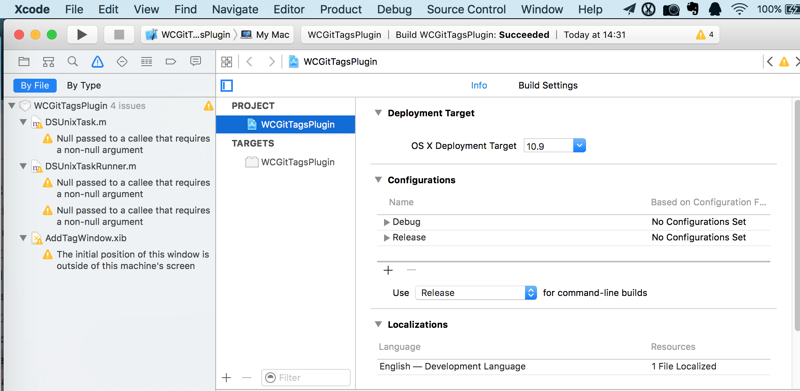Open the Report navigator speech bubble icon
This screenshot has width=800, height=391.
(195, 62)
